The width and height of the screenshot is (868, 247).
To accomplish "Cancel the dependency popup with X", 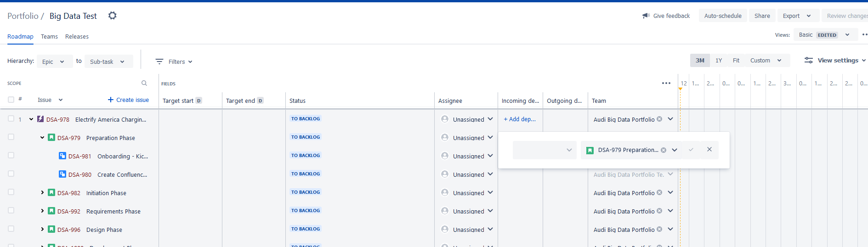I will pyautogui.click(x=709, y=149).
